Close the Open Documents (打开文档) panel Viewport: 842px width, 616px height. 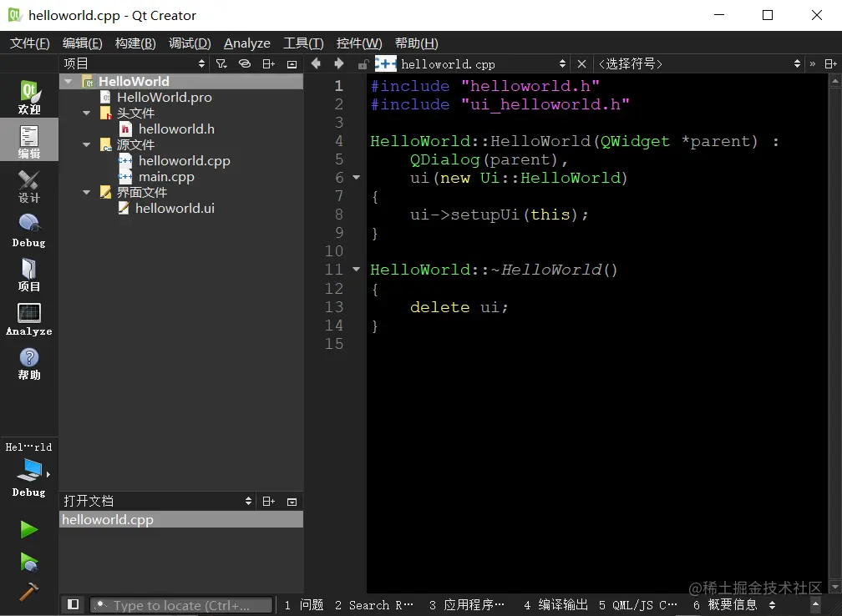(x=292, y=501)
